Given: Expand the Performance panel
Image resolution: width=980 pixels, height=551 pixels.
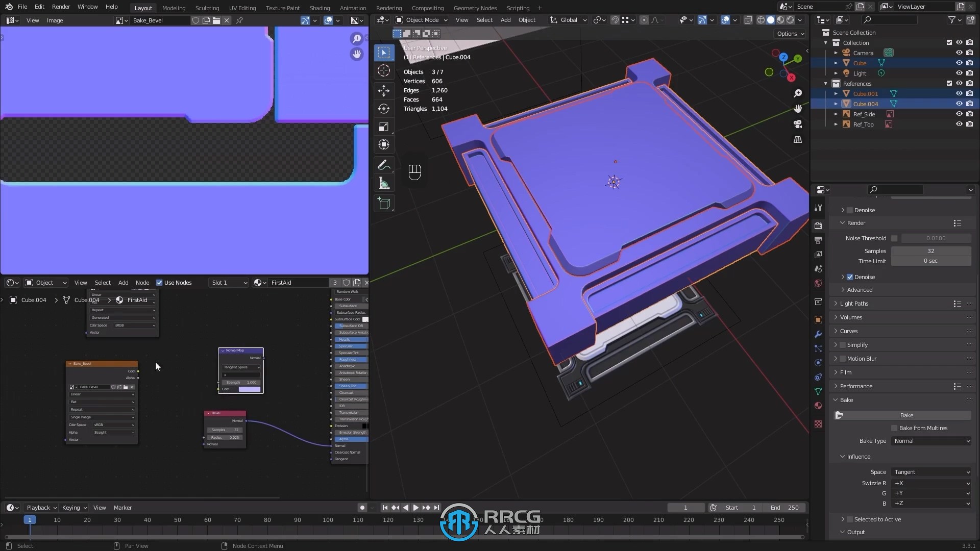Looking at the screenshot, I should click(856, 386).
